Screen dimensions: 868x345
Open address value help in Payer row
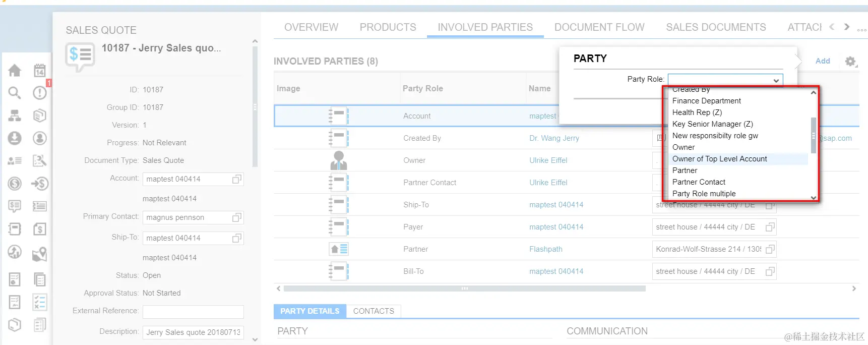coord(770,227)
